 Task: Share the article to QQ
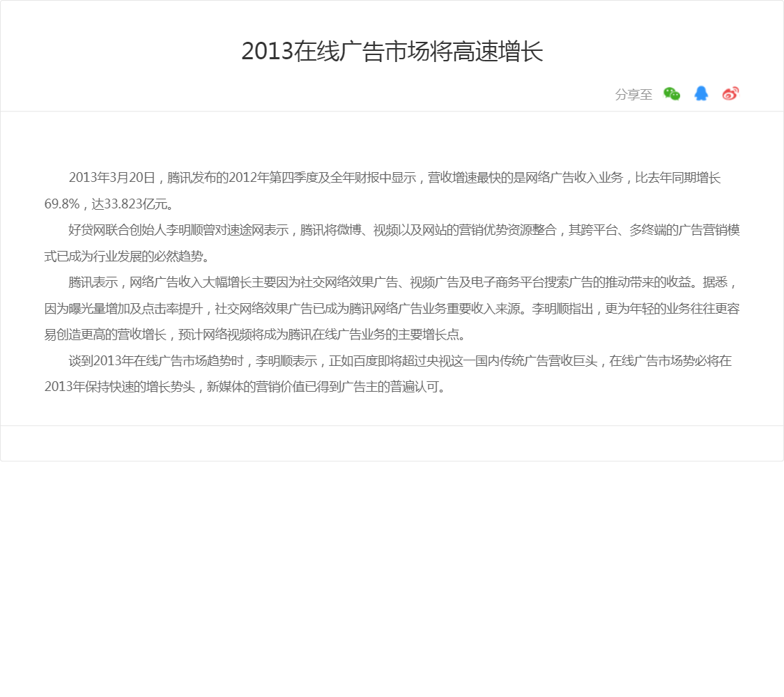pos(701,94)
